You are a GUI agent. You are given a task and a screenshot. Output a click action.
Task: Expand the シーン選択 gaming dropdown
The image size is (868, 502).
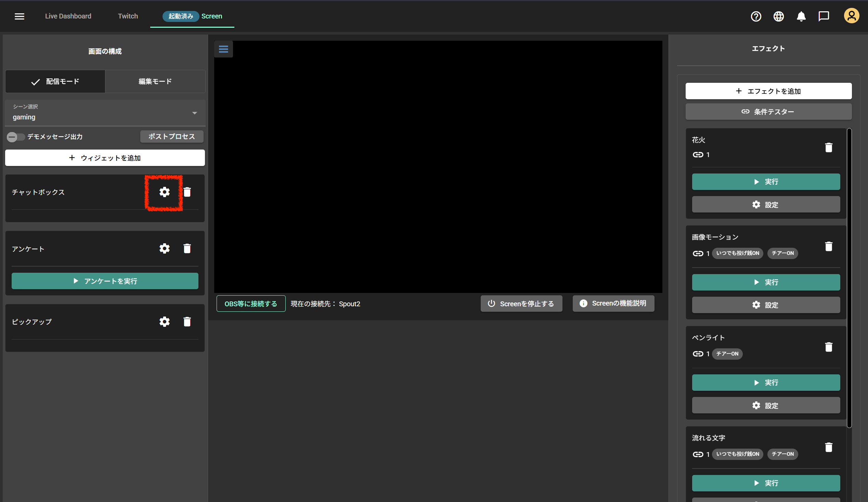[x=105, y=113]
